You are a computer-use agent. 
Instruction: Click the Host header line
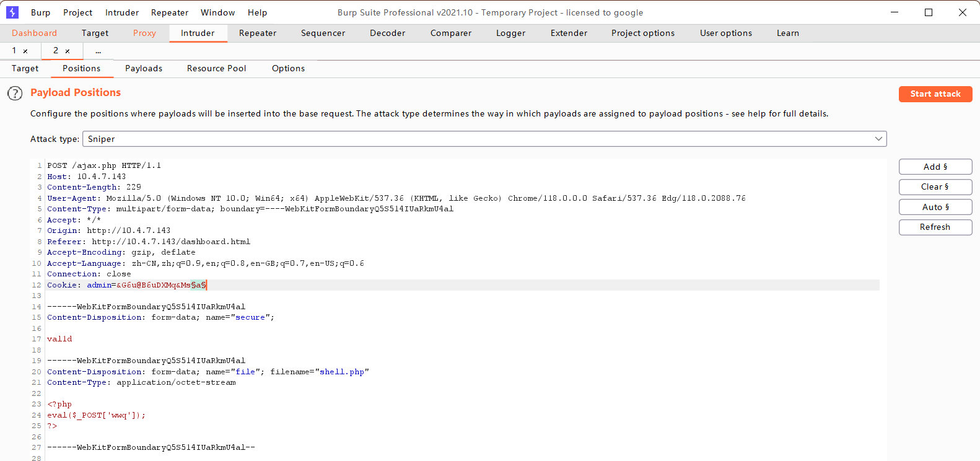click(x=87, y=177)
